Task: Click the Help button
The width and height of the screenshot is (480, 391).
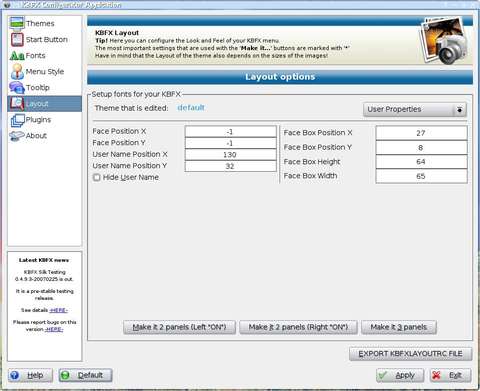Action: click(x=30, y=375)
